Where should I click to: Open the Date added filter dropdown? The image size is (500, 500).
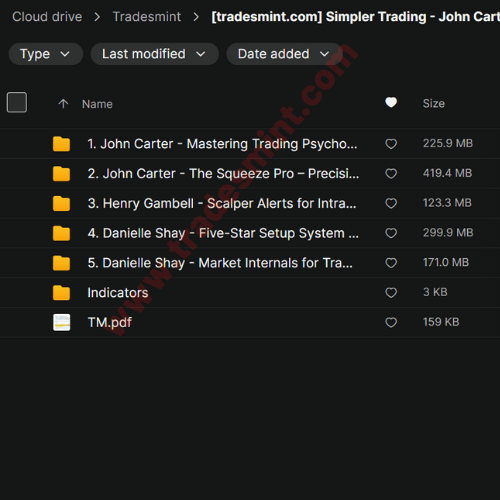pyautogui.click(x=284, y=54)
